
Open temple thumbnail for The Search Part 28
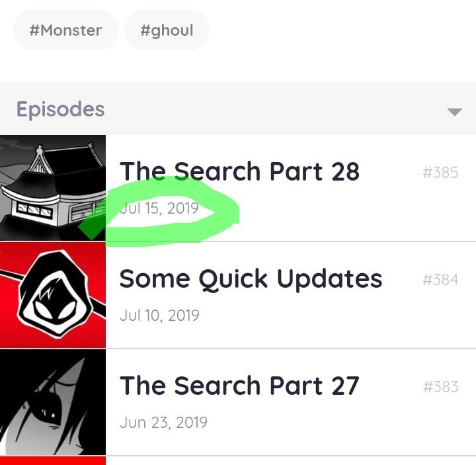pyautogui.click(x=53, y=188)
